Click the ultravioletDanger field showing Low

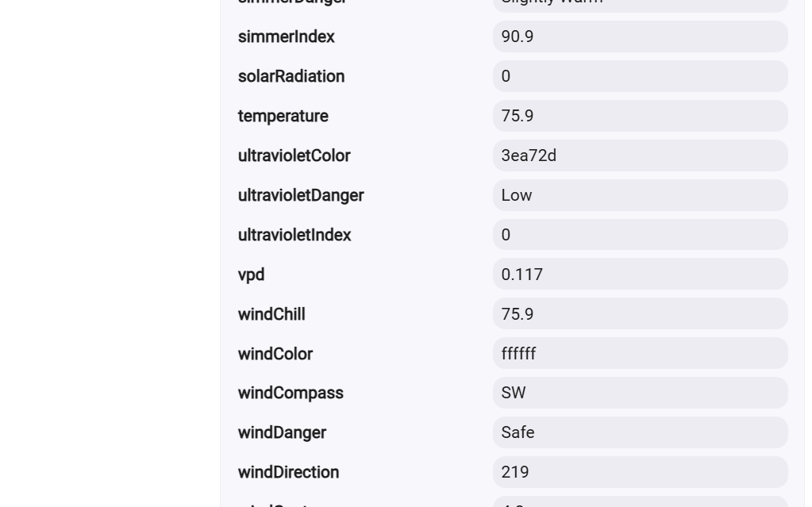click(640, 195)
